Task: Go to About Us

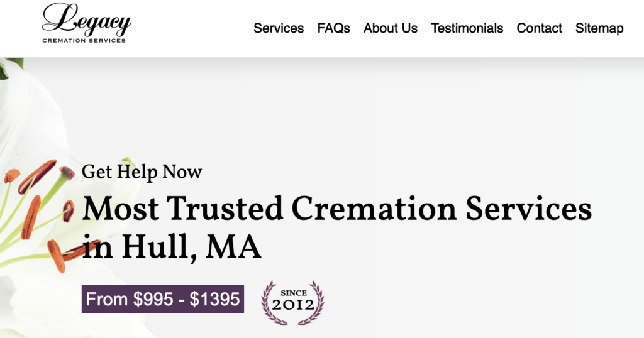Action: (x=390, y=28)
